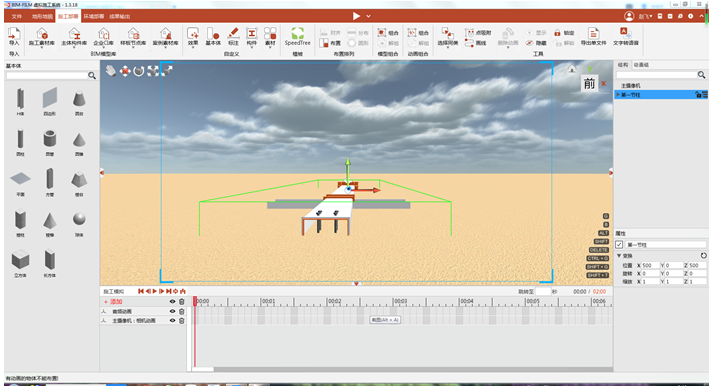The height and width of the screenshot is (388, 709).
Task: Pick the sphere primitive in 基本体 panel
Action: coord(79,219)
